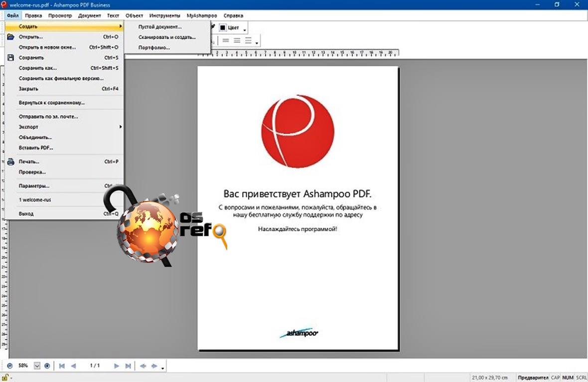
Task: Click the heading Вас приветствует Ashampoo PDF.
Action: pos(297,193)
